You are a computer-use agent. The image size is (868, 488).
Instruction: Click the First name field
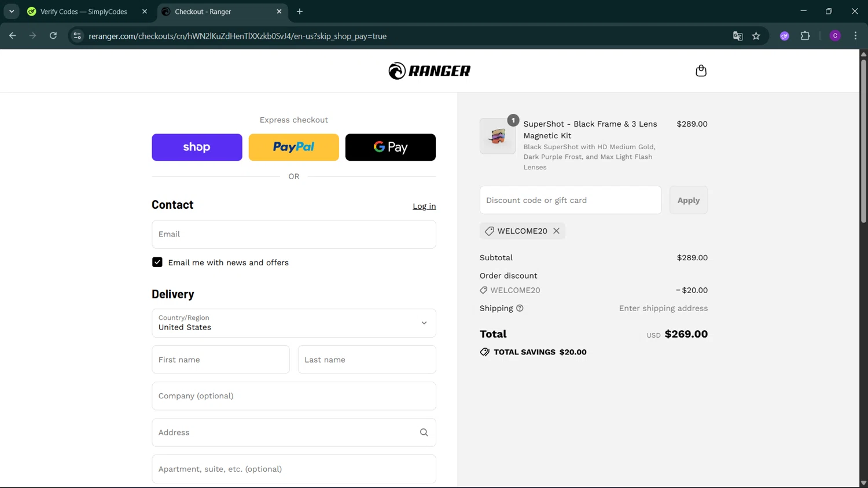tap(220, 360)
